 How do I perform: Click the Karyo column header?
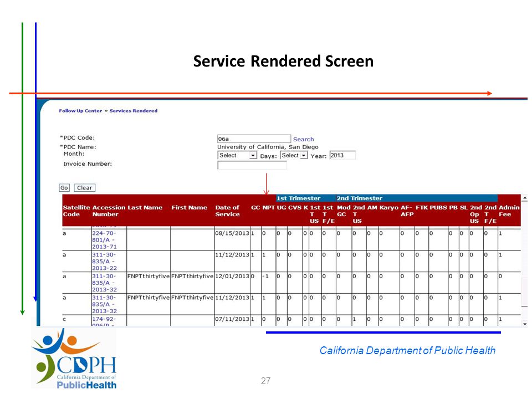tap(389, 207)
